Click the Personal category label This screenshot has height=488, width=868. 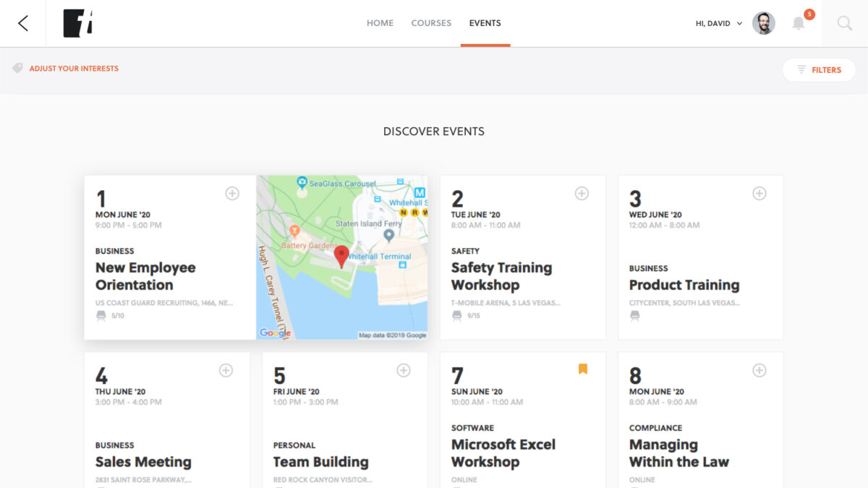tap(294, 445)
